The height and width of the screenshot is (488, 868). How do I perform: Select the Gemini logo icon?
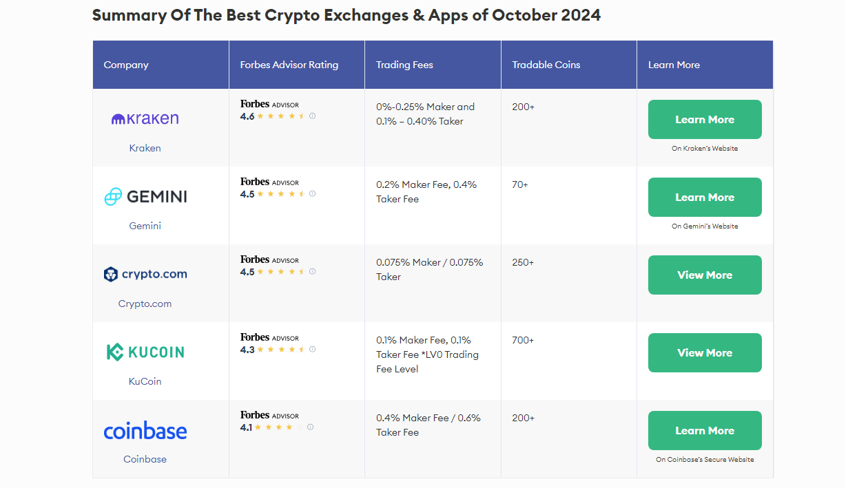(112, 196)
